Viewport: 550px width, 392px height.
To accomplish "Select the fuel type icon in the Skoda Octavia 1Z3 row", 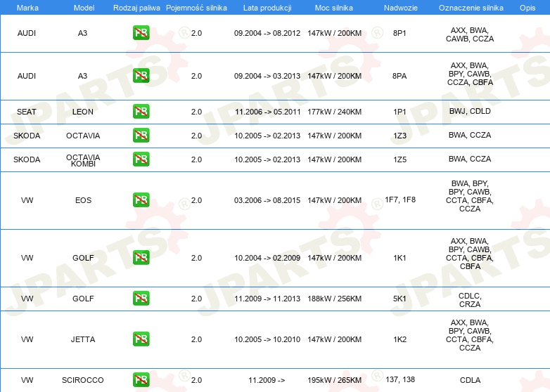I will click(x=141, y=135).
